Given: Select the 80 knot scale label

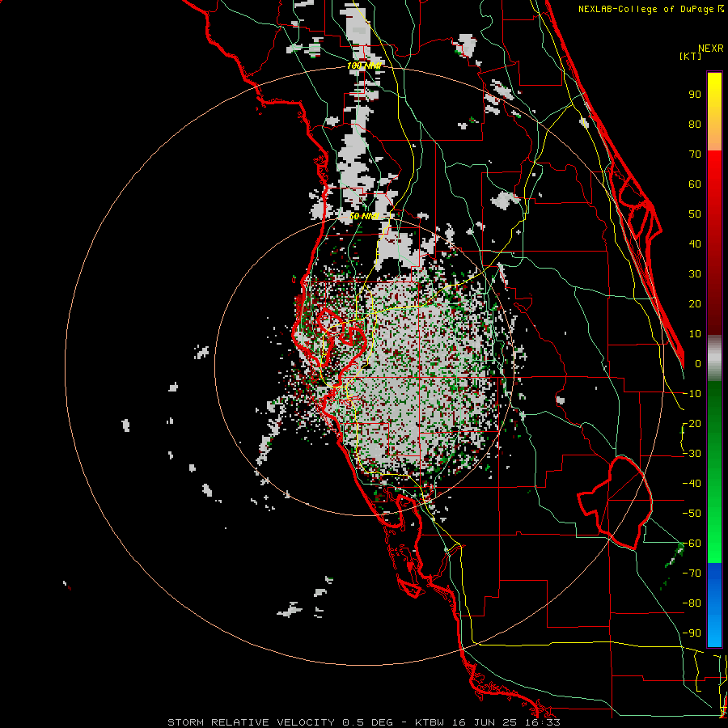Looking at the screenshot, I should click(695, 125).
